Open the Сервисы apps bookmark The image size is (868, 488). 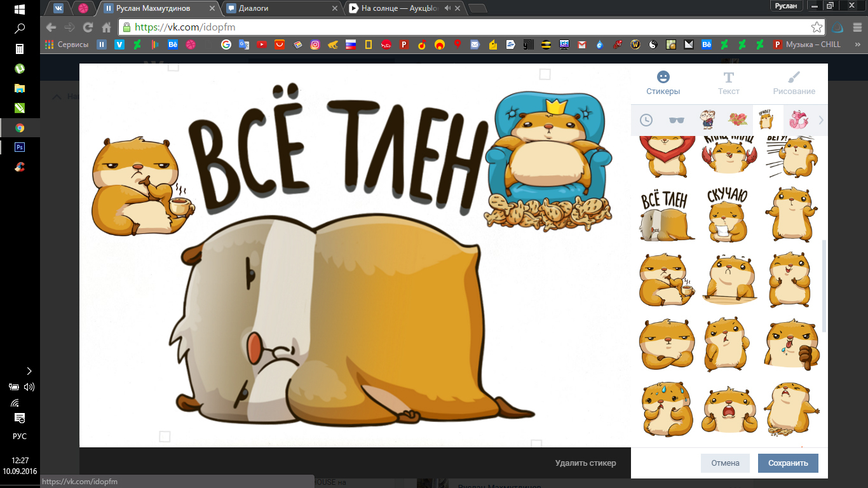pos(67,44)
